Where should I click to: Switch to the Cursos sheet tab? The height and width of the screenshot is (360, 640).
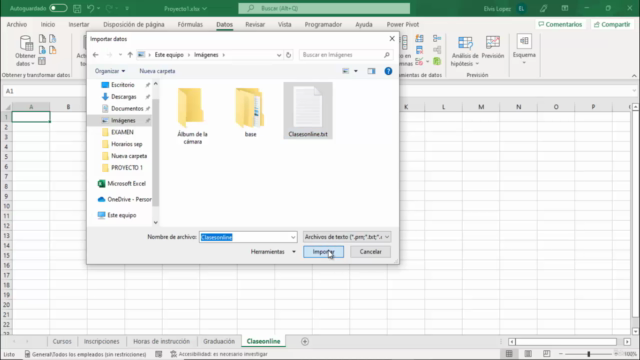[62, 341]
